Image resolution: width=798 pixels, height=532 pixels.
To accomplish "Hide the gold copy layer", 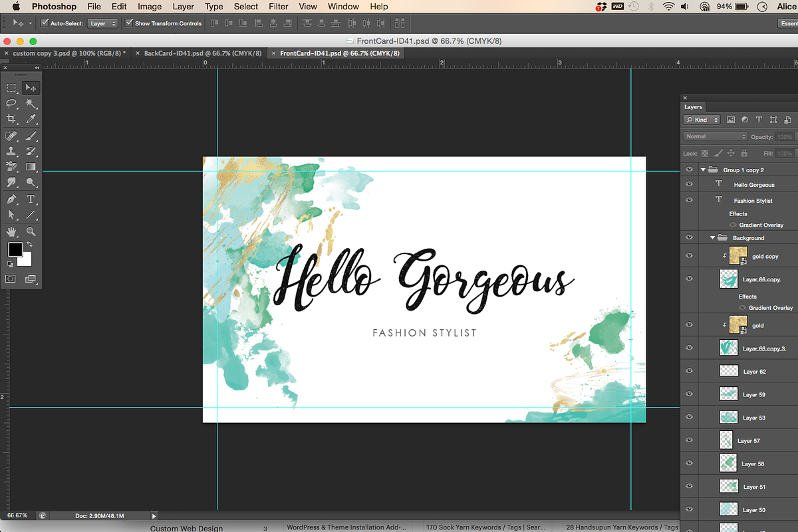I will tap(689, 256).
